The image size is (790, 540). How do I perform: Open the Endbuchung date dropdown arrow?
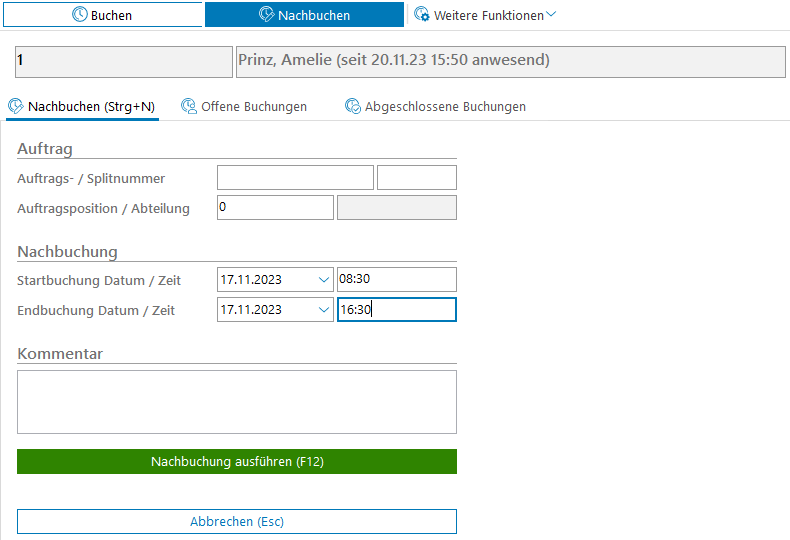(323, 310)
